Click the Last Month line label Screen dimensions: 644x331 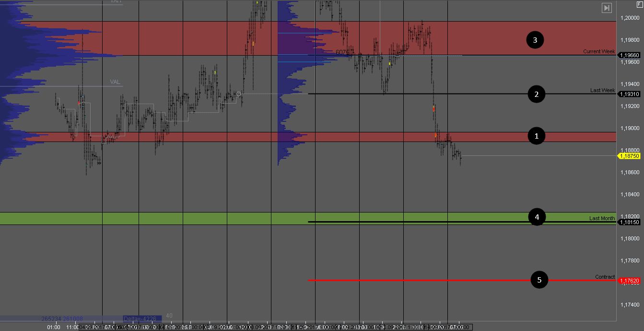602,218
